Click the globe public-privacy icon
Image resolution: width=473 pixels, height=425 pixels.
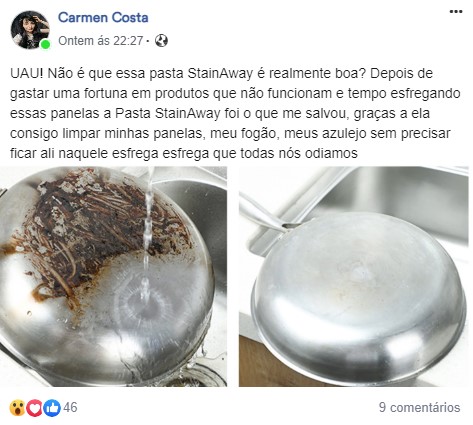click(161, 41)
